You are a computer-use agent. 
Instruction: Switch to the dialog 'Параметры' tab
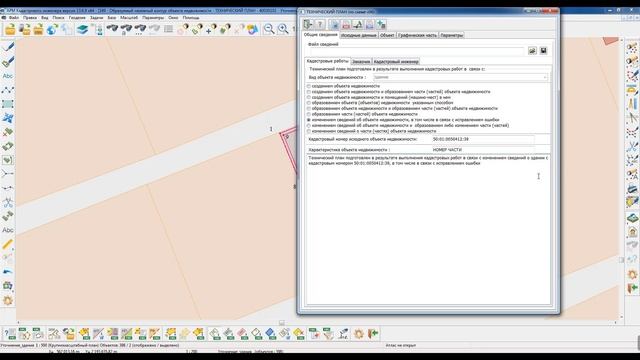(x=452, y=36)
